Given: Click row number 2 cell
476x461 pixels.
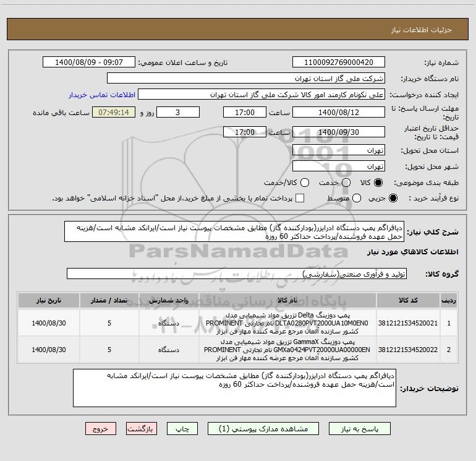Looking at the screenshot, I should coord(449,350).
